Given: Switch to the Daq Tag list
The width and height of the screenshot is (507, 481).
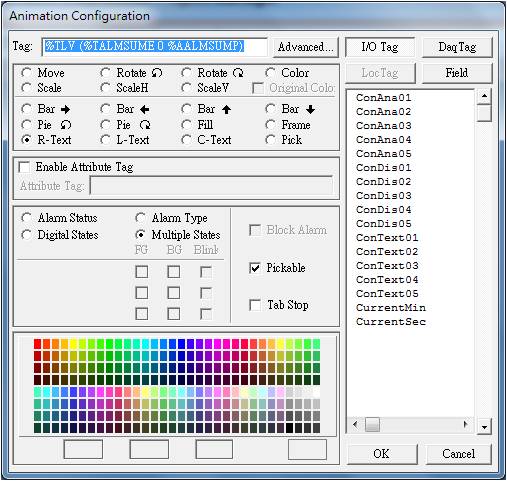Looking at the screenshot, I should click(x=457, y=47).
